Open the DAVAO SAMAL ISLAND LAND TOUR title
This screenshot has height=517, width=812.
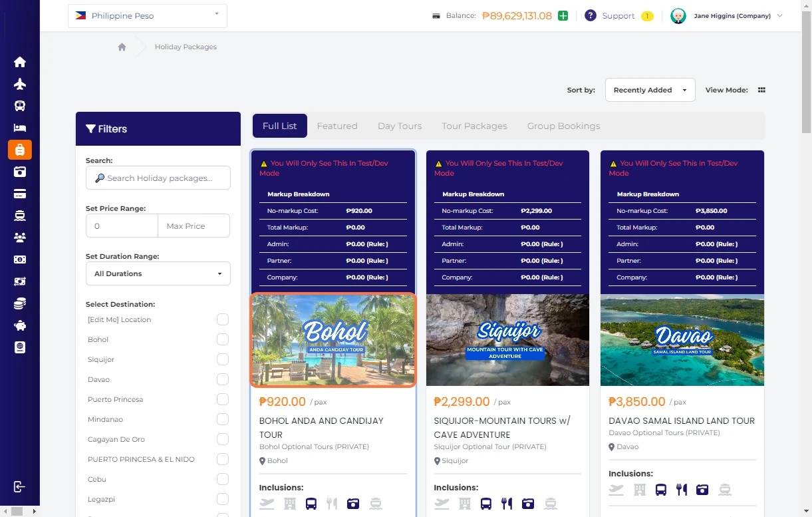[x=682, y=421]
